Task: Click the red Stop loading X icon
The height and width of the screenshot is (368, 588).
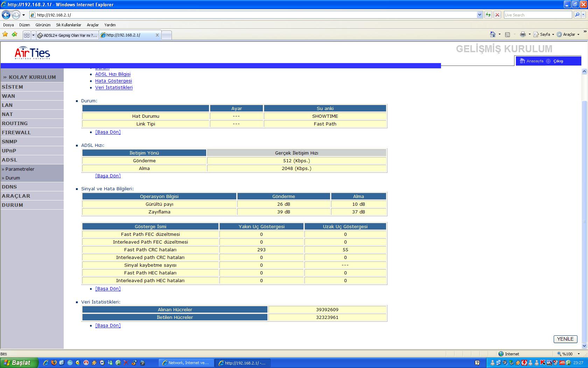Action: (497, 15)
